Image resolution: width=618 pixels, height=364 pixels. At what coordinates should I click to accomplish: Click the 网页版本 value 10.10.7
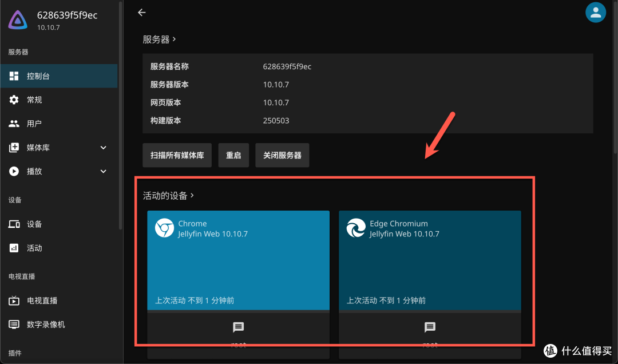click(276, 102)
